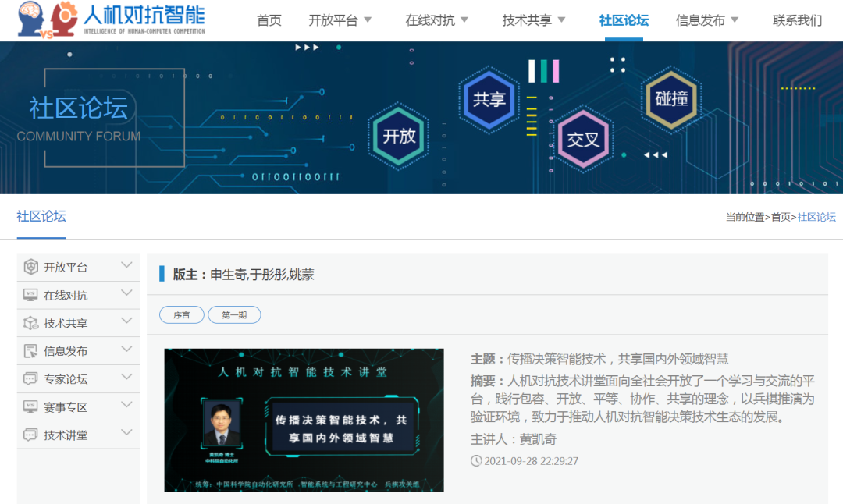Click the 碰撞 hexagon badge in banner
Screen dimensions: 843x504
[671, 99]
